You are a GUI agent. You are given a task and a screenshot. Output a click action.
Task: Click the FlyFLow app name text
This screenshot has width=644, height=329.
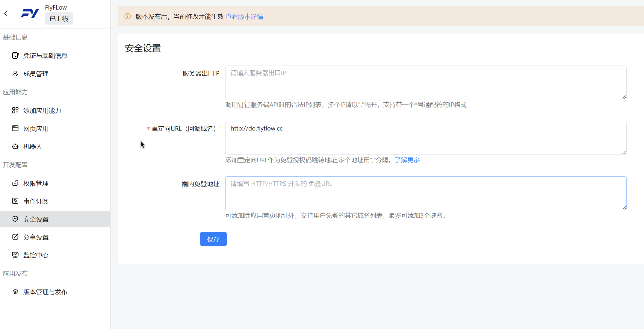pos(56,7)
